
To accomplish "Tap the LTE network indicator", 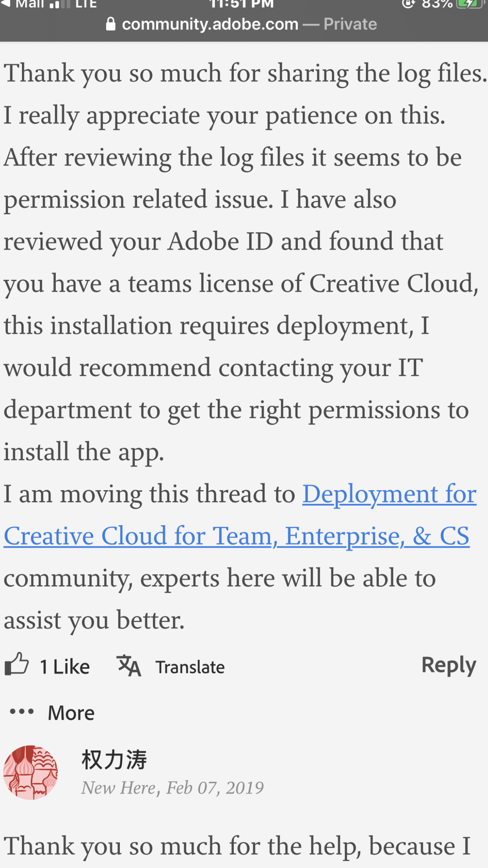I will (x=86, y=4).
